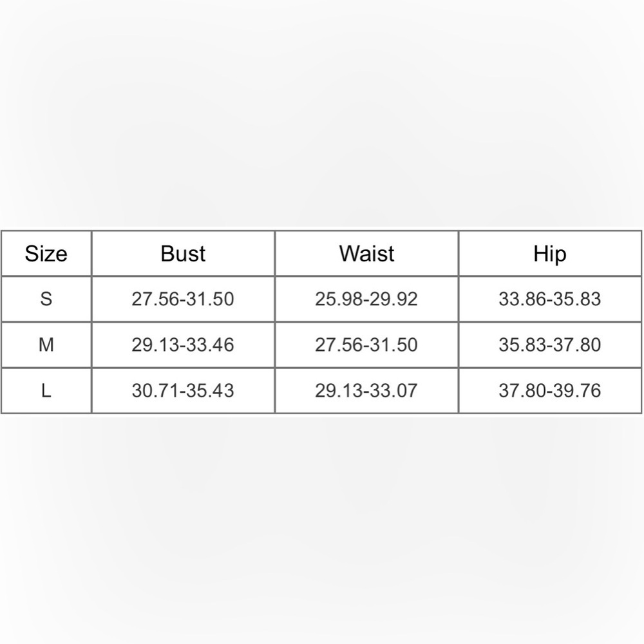Select waist value 25.98-29.92
This screenshot has width=644, height=644.
coord(366,299)
